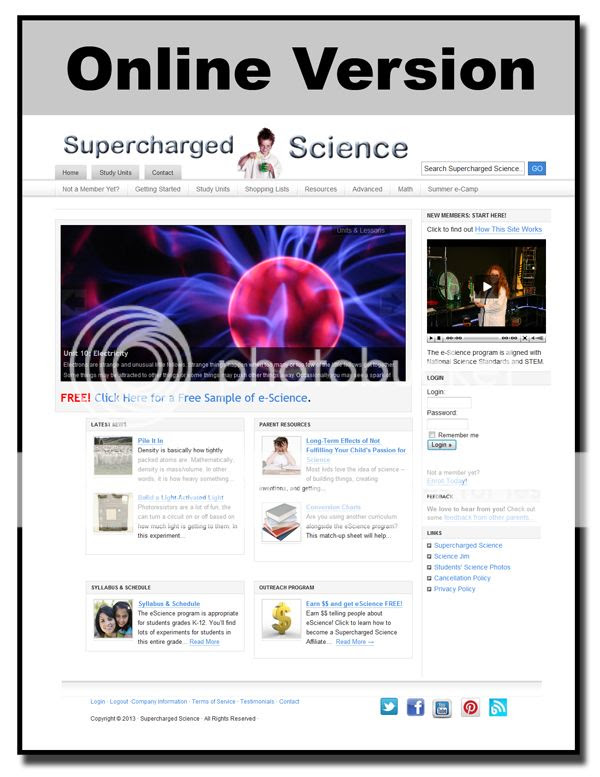This screenshot has width=600, height=777.
Task: Click the Login button in sidebar
Action: [441, 444]
